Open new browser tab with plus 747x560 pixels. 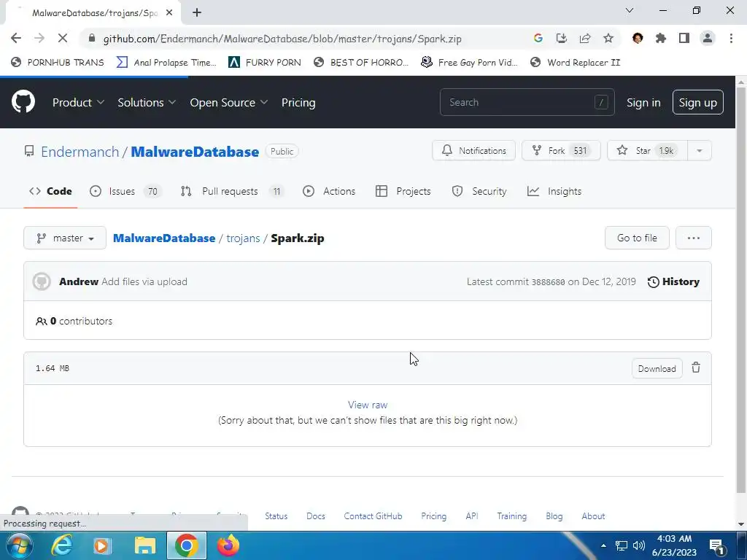197,13
